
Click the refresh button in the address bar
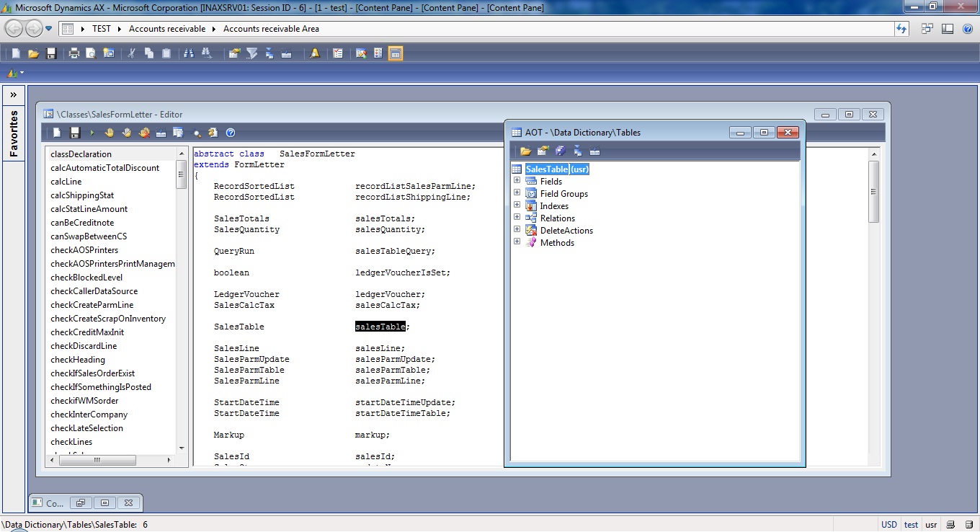(x=901, y=29)
